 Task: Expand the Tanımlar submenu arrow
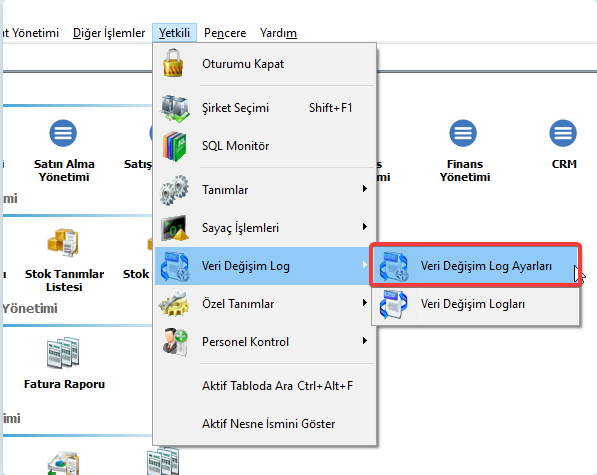(364, 189)
